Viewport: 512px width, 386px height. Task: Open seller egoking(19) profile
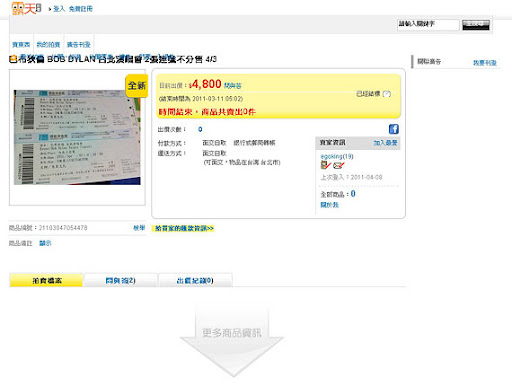click(337, 156)
